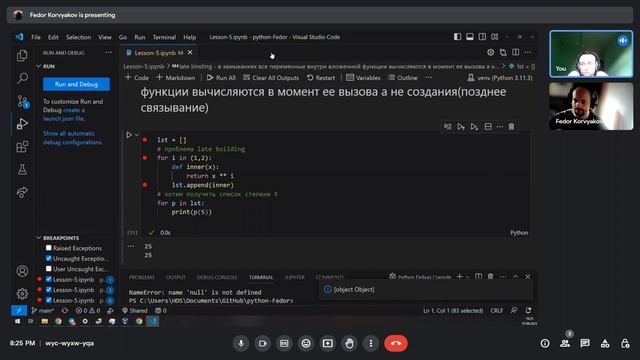Viewport: 640px width, 360px height.
Task: Mute microphone in meeting controls
Action: pyautogui.click(x=241, y=343)
